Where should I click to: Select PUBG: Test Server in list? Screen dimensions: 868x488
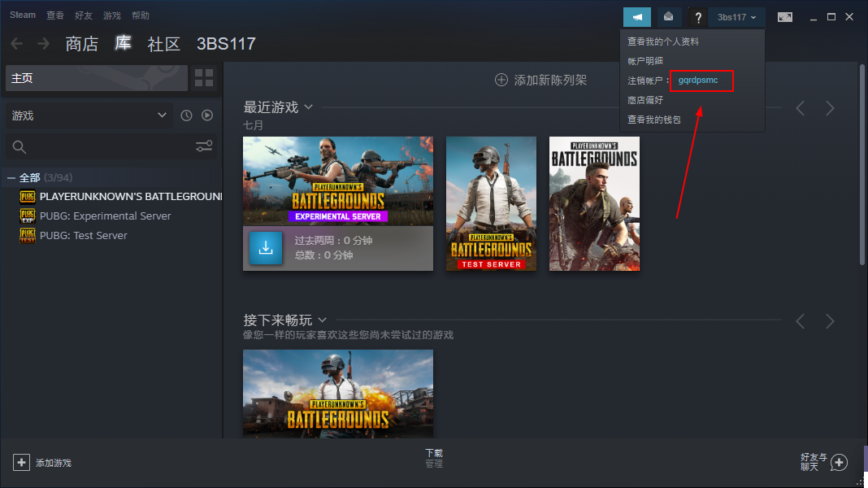tap(84, 235)
